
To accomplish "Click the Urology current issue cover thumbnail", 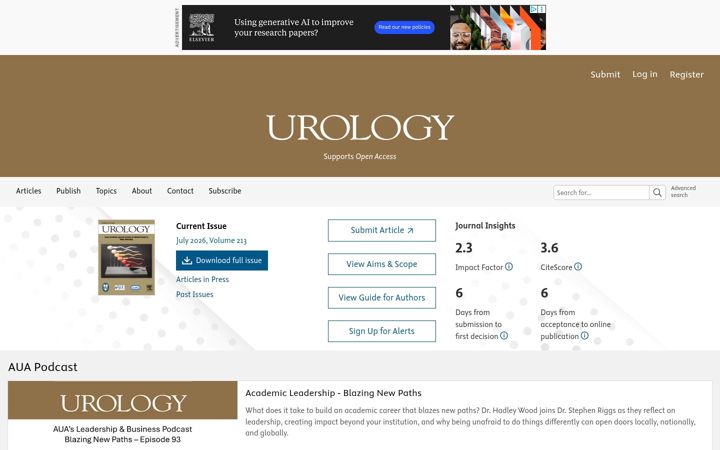I will click(126, 257).
